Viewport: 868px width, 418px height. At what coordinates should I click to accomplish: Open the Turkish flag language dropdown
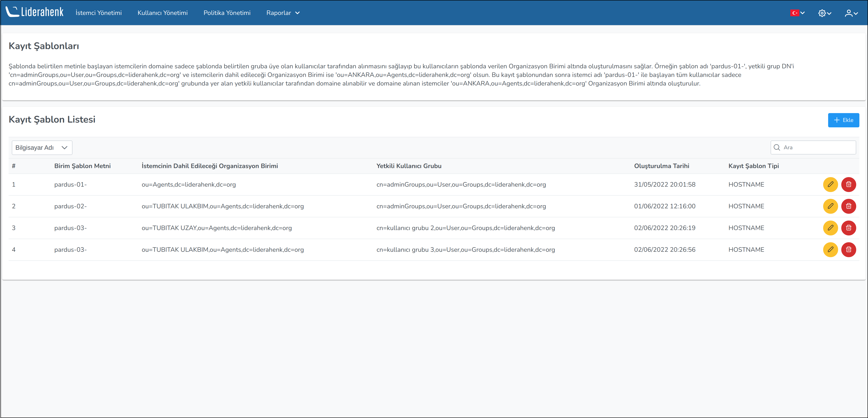click(x=797, y=13)
